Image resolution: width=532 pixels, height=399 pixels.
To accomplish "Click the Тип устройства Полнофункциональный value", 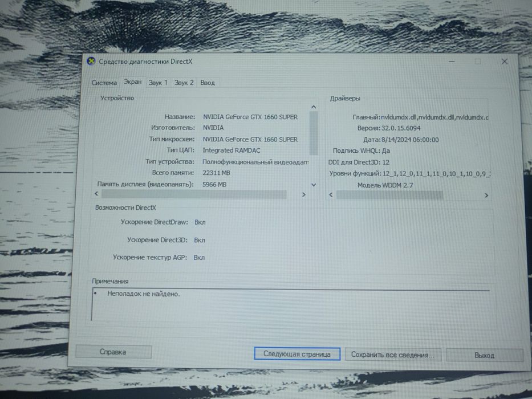I will pyautogui.click(x=255, y=162).
